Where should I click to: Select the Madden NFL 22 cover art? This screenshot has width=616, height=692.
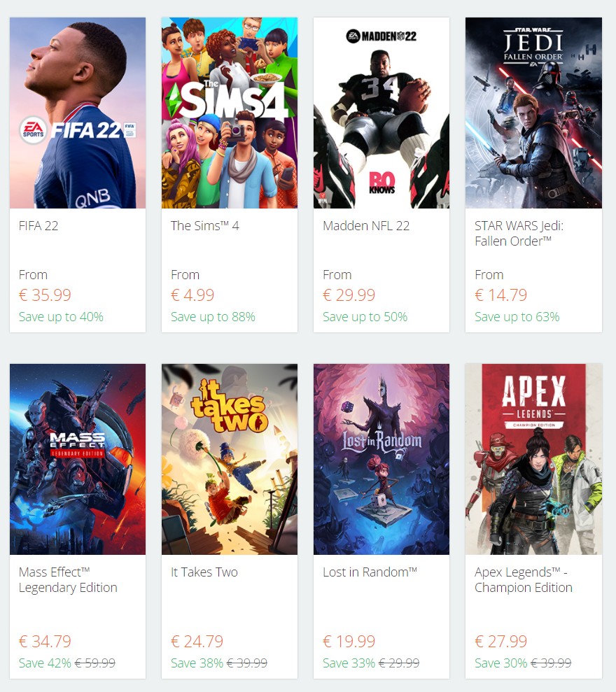(381, 113)
